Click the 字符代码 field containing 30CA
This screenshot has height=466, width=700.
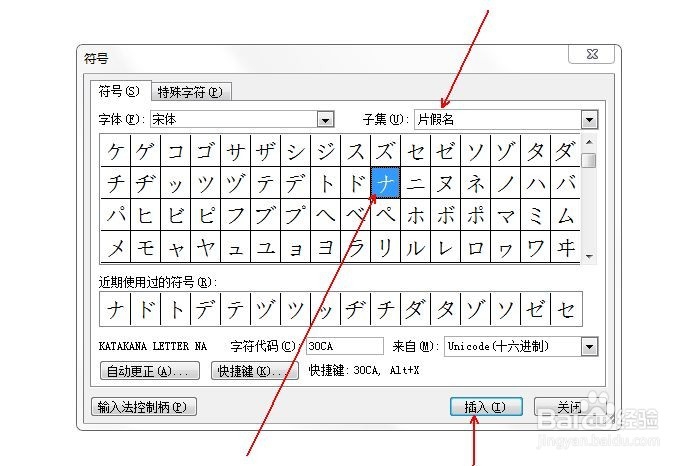[345, 346]
